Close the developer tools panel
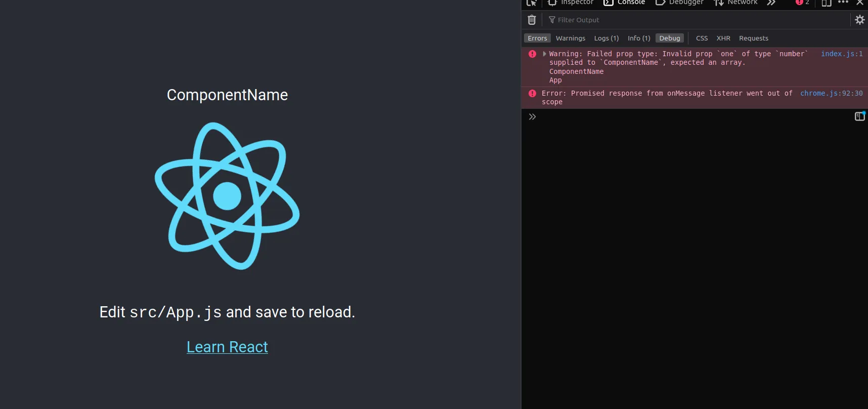Viewport: 868px width, 409px height. pos(860,3)
